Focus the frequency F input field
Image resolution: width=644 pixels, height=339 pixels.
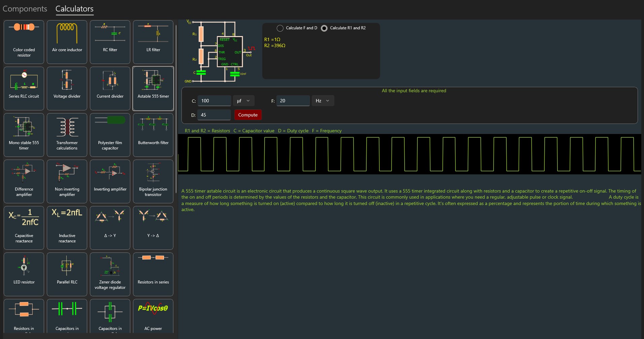click(293, 101)
